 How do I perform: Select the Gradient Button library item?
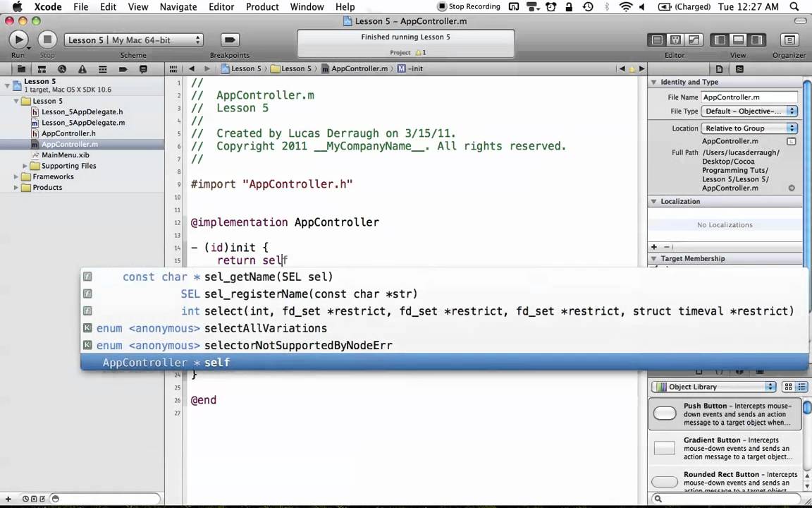point(725,448)
